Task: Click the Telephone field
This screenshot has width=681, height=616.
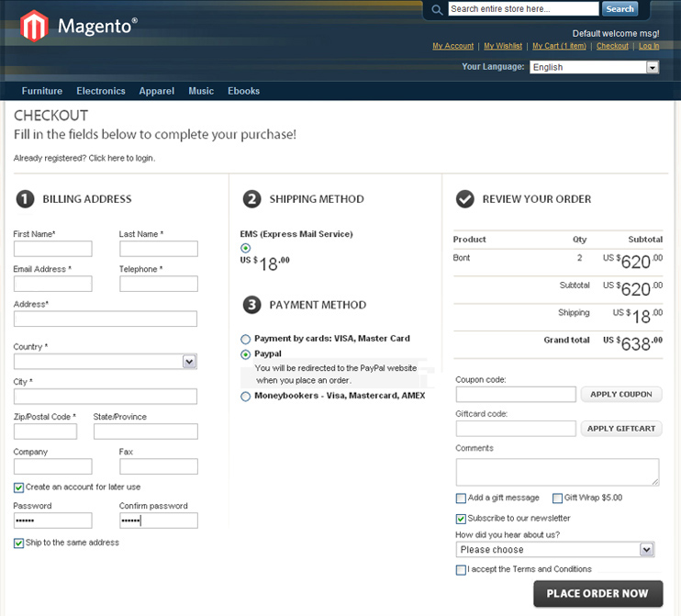Action: (159, 284)
